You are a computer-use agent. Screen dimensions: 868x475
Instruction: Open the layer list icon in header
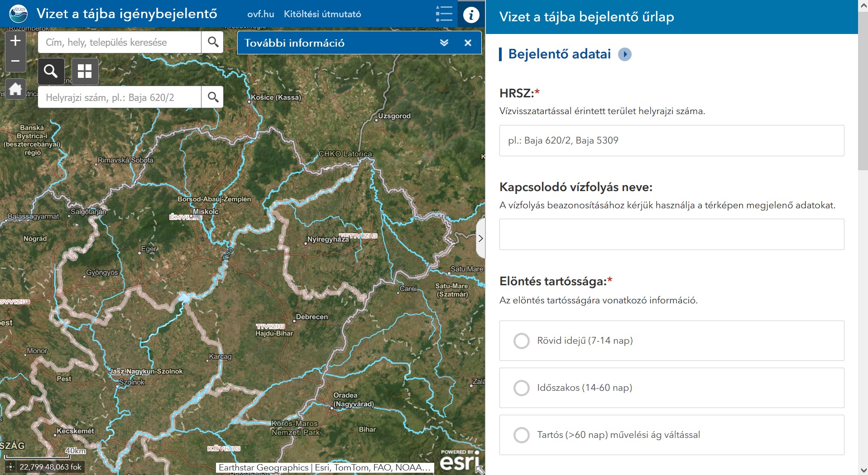[x=444, y=14]
